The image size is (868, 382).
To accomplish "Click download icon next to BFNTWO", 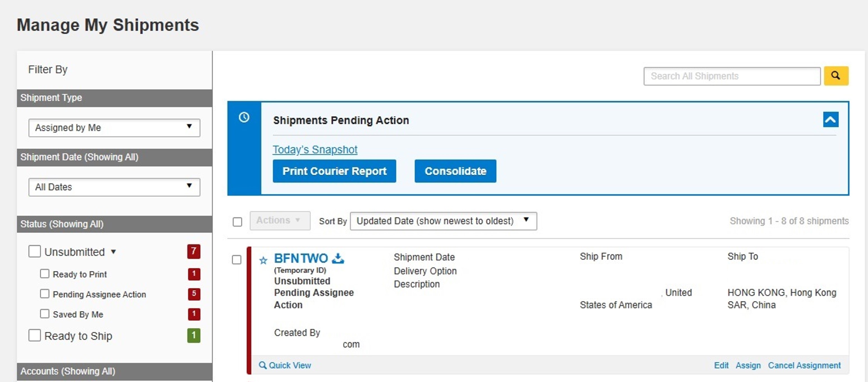I will [x=338, y=258].
